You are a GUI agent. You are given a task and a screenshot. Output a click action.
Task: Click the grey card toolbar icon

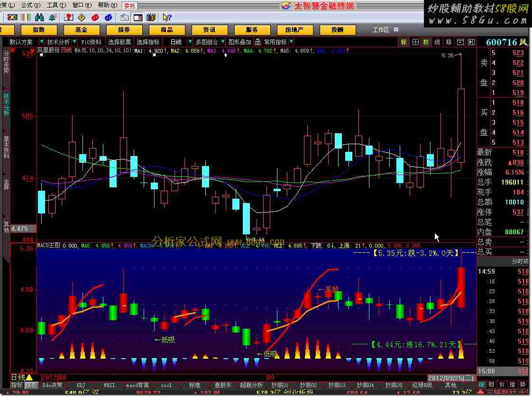click(125, 17)
